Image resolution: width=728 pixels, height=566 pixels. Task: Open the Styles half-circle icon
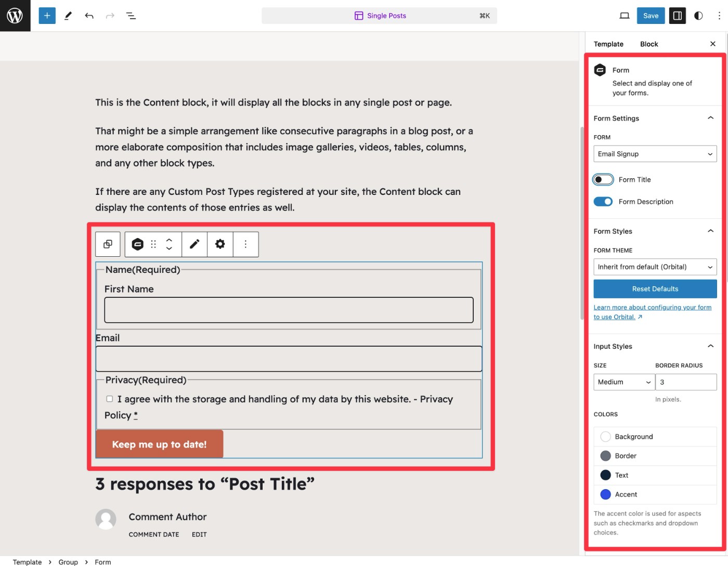click(698, 16)
